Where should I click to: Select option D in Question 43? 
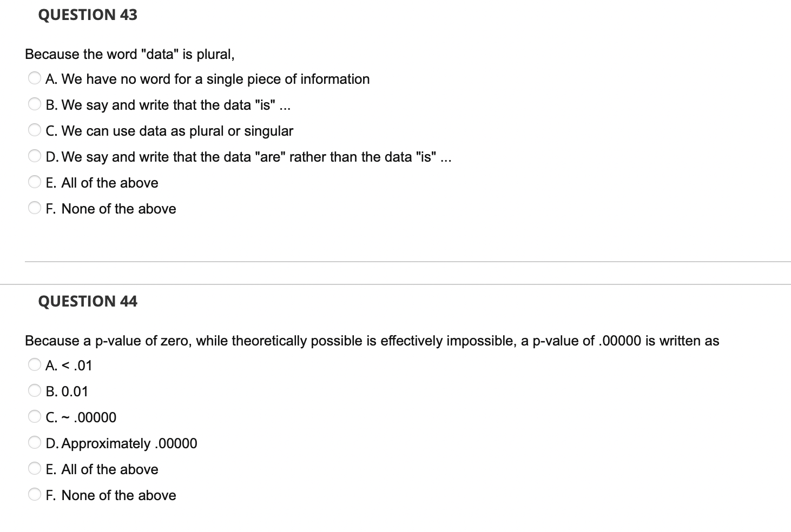click(x=34, y=156)
